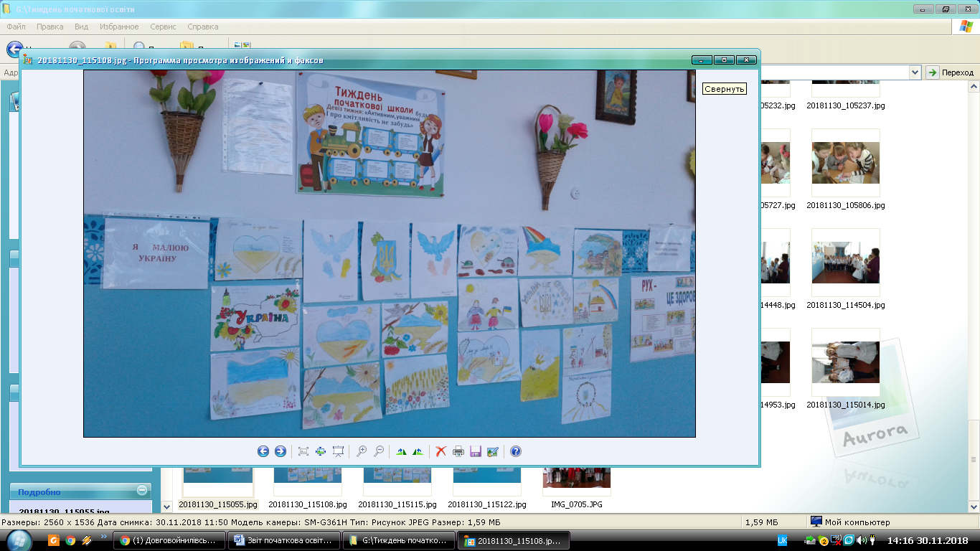Minimize the image viewer window (Свернуть)

702,60
